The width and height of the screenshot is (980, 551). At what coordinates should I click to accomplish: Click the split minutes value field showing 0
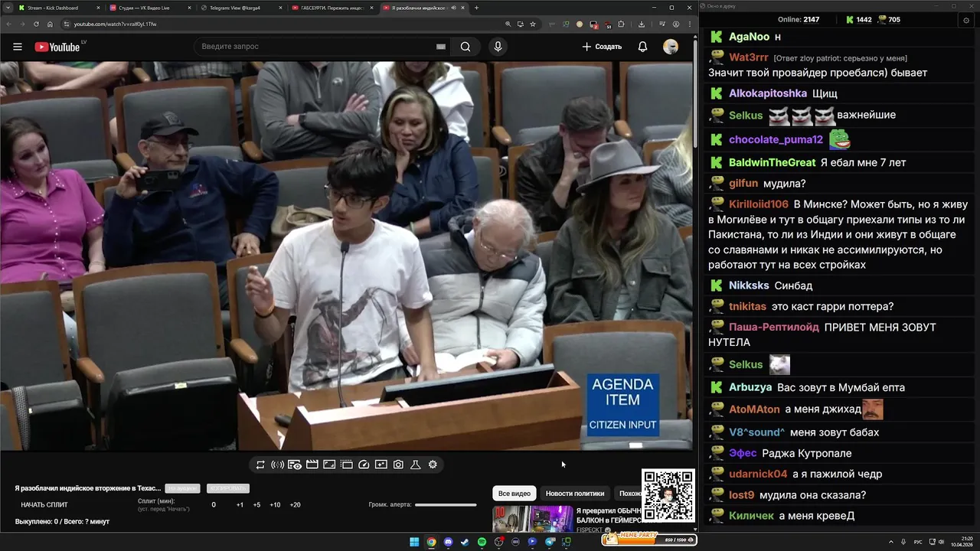pos(214,505)
